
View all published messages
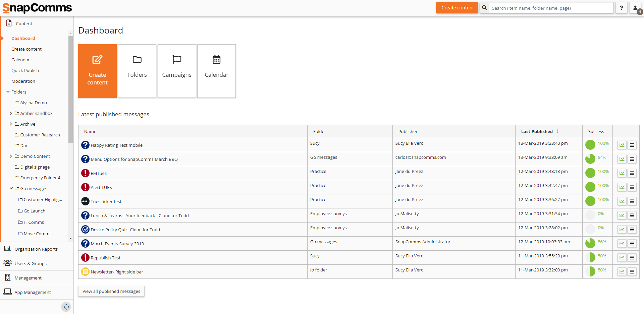click(x=111, y=291)
